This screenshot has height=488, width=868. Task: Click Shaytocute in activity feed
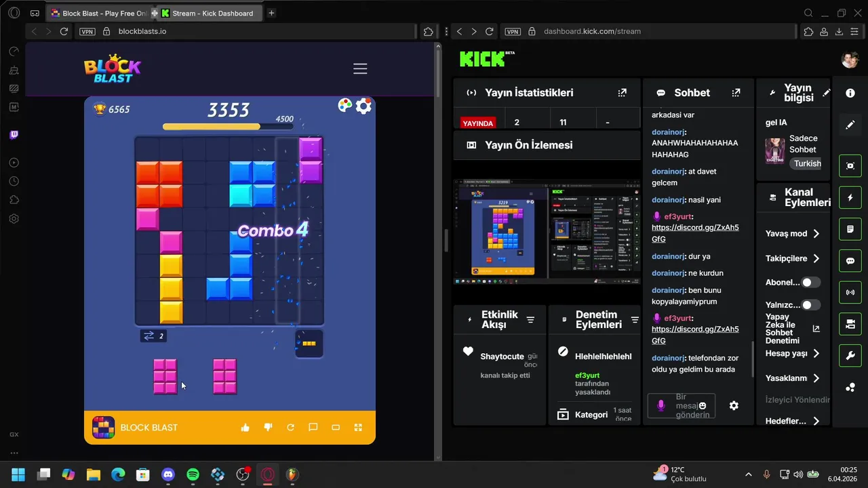point(502,357)
